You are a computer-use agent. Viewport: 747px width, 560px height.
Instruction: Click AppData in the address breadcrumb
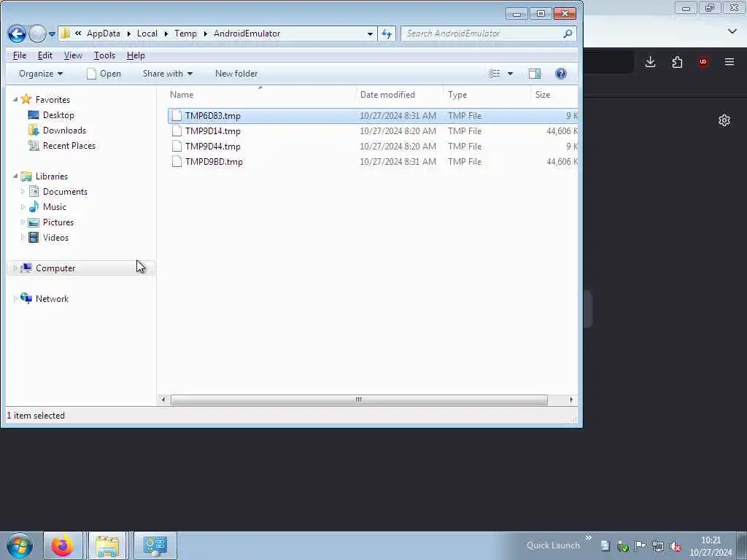(104, 34)
